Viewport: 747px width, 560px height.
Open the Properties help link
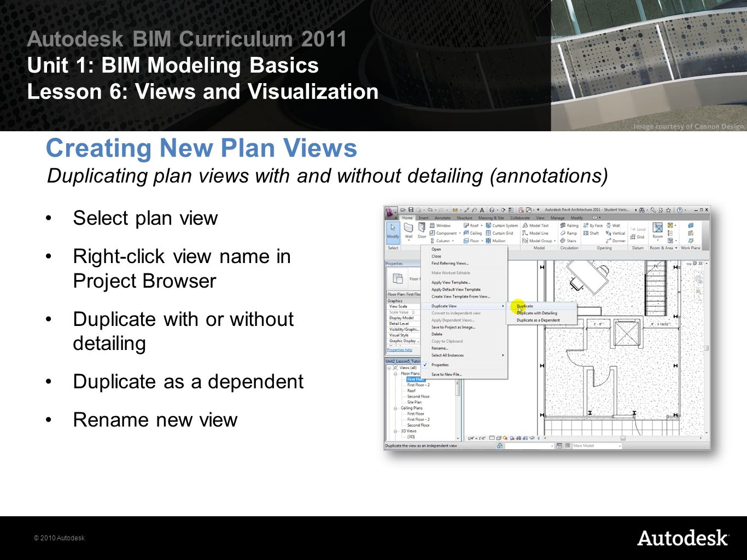(x=400, y=350)
